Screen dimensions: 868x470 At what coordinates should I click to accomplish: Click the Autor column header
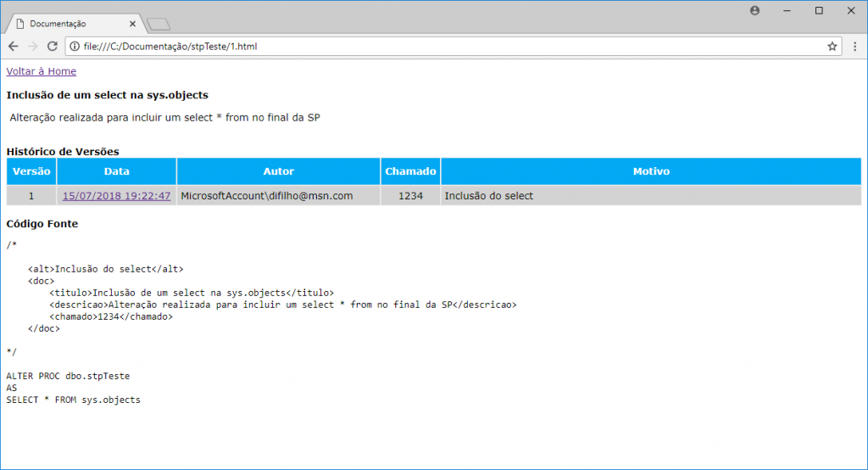point(278,171)
